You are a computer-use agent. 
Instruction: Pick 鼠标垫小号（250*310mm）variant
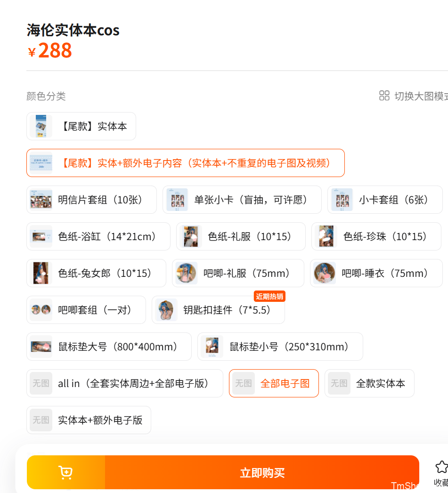280,347
